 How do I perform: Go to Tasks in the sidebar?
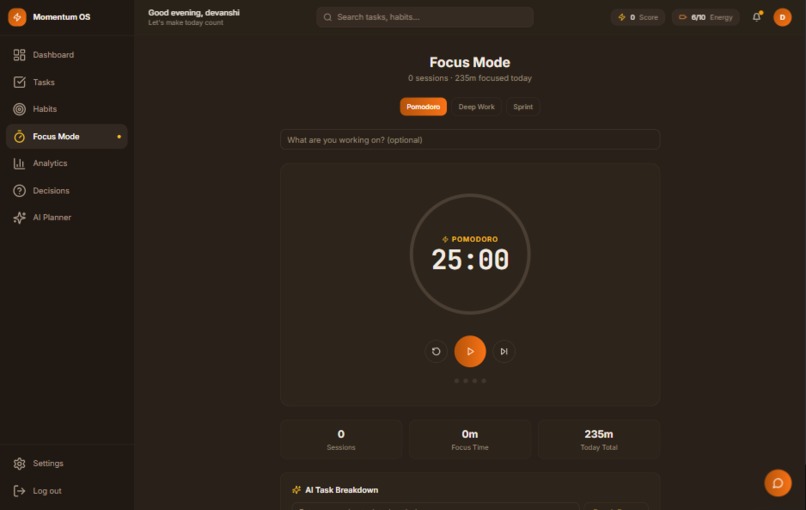tap(66, 82)
